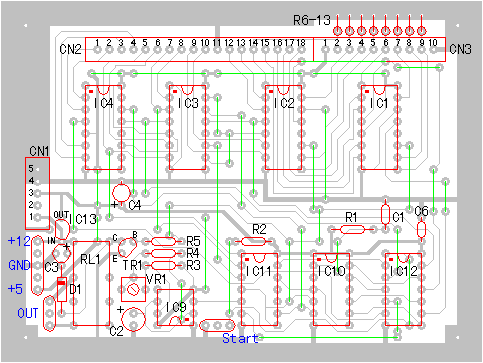483x363 pixels.
Task: Click the blue +12 label
Action: point(19,241)
